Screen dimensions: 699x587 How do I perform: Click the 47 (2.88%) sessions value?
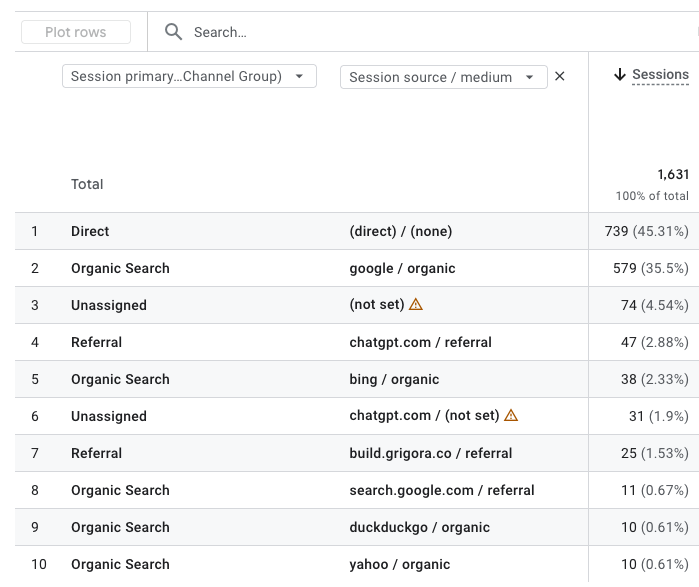[655, 342]
